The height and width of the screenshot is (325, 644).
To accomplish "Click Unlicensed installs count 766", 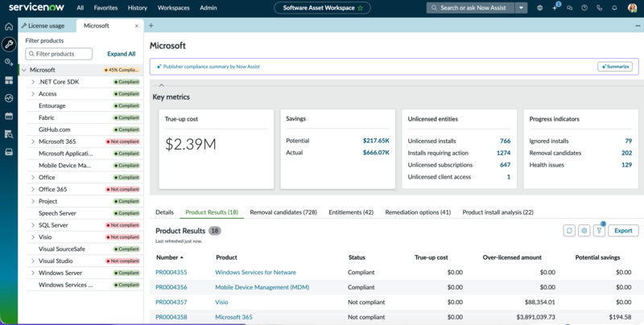I will [506, 141].
